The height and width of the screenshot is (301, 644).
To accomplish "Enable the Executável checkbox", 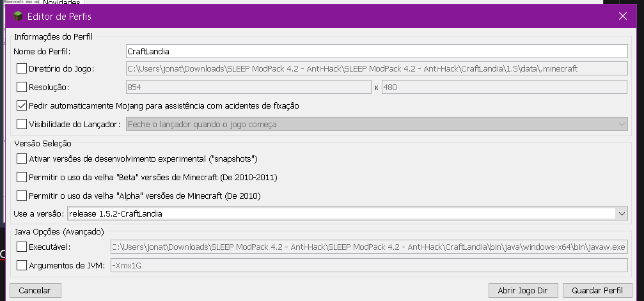I will 21,247.
